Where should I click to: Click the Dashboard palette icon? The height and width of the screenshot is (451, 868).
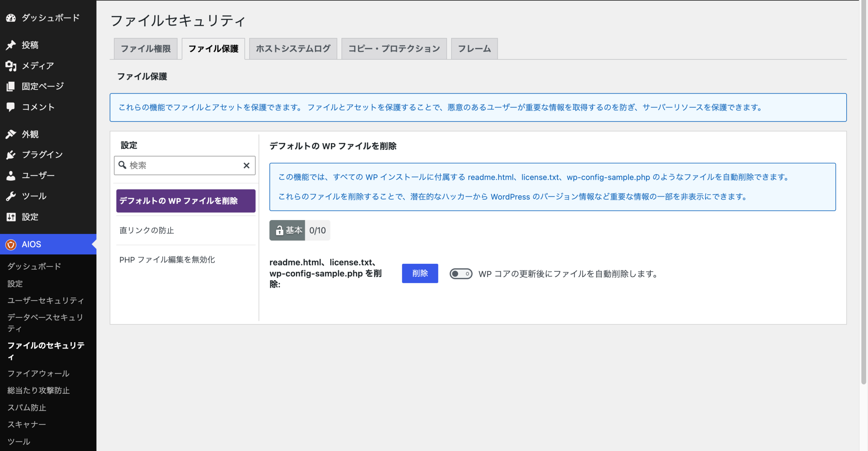[11, 18]
